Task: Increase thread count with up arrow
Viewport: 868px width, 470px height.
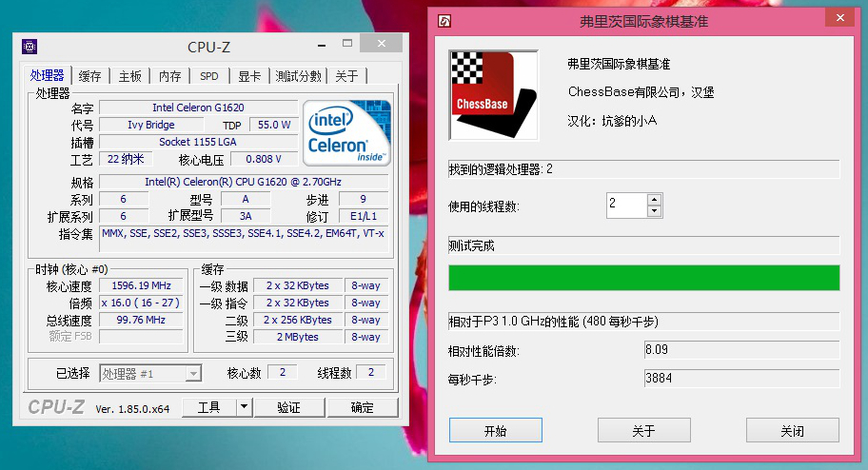Action: point(654,199)
